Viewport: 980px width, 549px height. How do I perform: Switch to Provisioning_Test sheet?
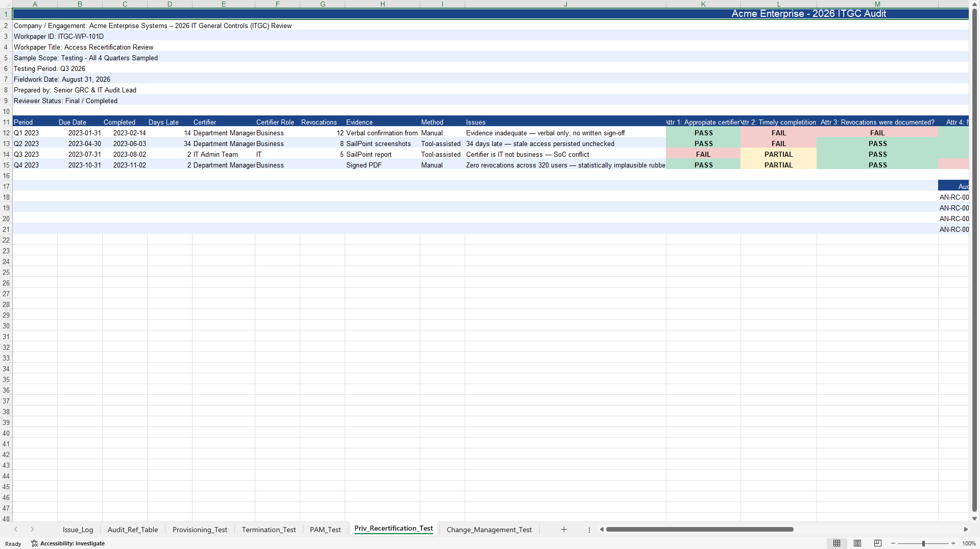pyautogui.click(x=200, y=530)
